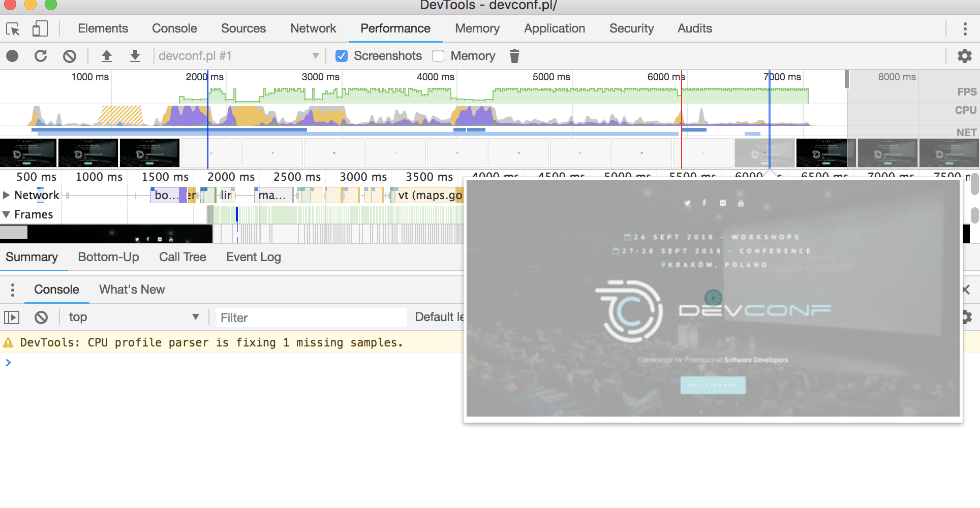Select the Performance tab
Viewport: 980px width, 508px height.
(x=395, y=28)
